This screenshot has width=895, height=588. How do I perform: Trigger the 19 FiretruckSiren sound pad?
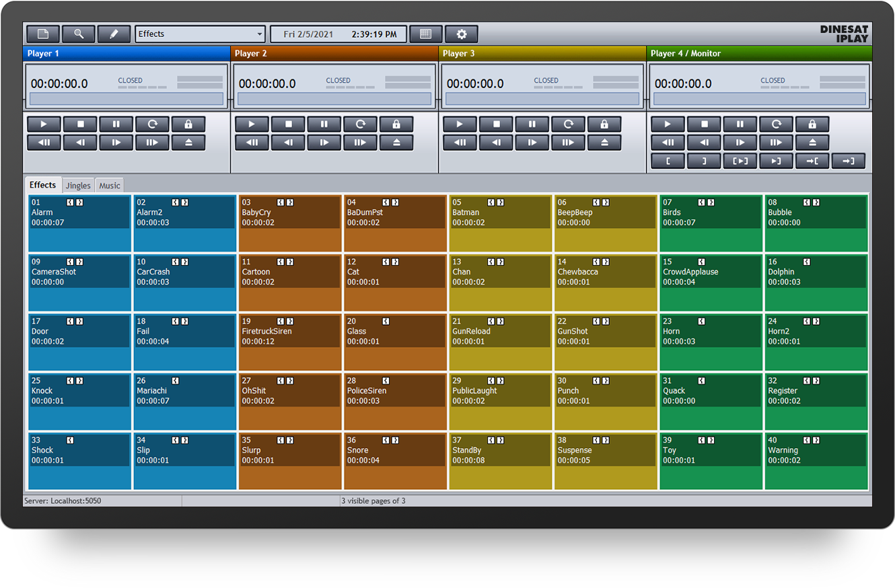pyautogui.click(x=290, y=341)
